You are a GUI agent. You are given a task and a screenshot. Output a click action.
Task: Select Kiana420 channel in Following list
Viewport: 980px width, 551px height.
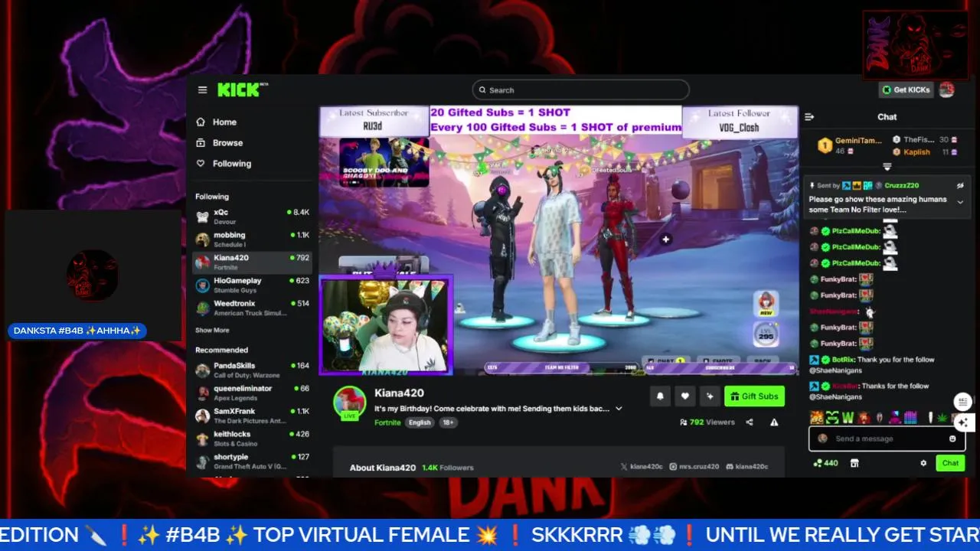(252, 262)
